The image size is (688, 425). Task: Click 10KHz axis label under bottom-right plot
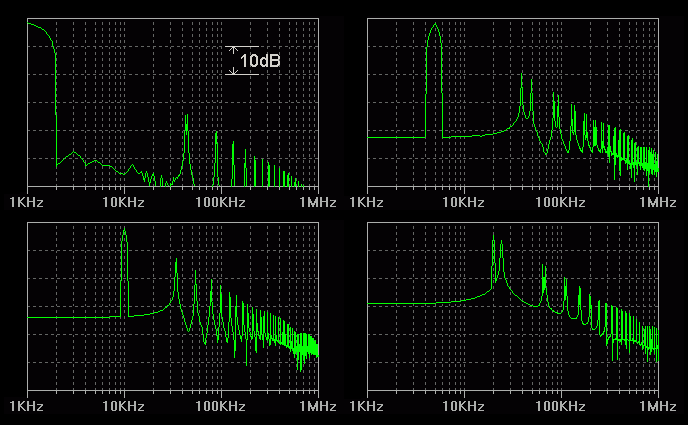point(464,406)
